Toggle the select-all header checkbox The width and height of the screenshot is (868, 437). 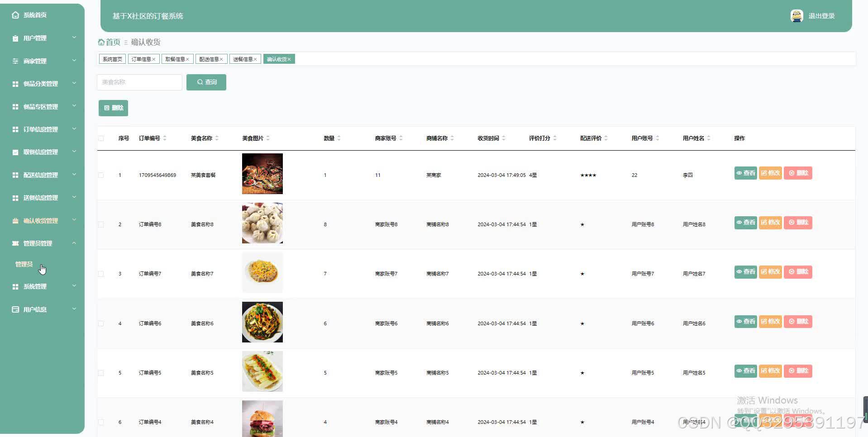pyautogui.click(x=101, y=138)
